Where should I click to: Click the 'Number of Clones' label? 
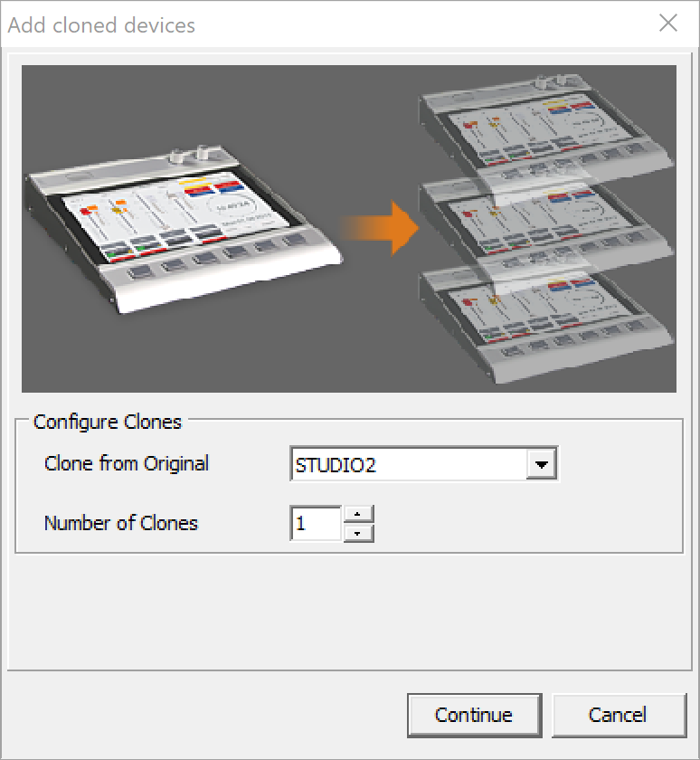point(121,524)
